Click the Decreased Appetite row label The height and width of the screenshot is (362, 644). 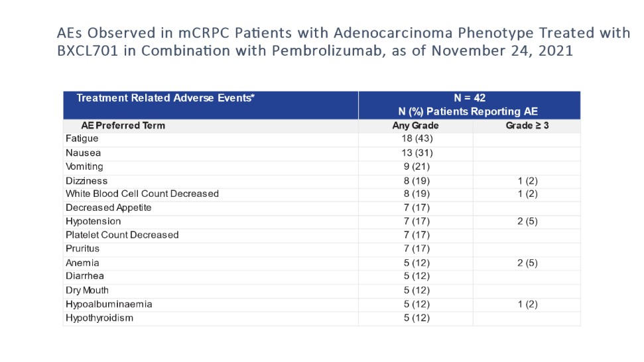(108, 208)
